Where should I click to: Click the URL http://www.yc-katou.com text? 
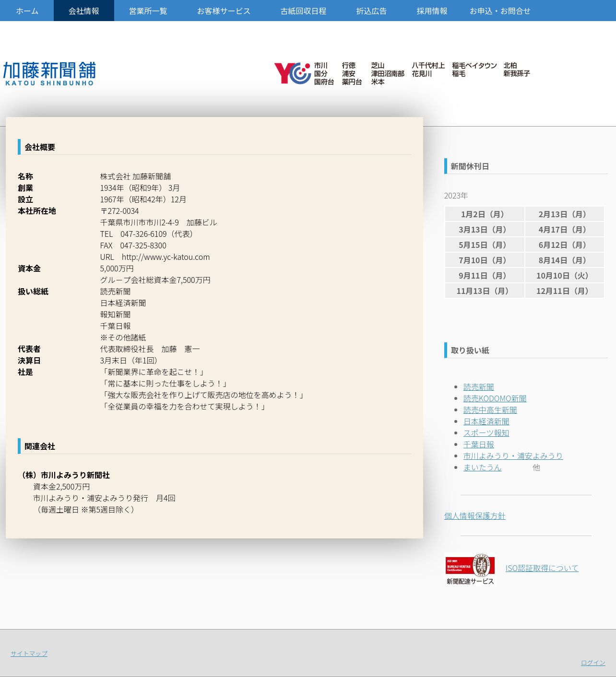[155, 257]
